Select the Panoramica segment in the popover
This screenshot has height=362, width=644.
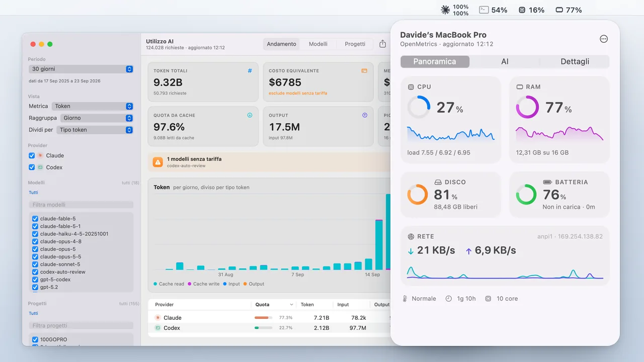pyautogui.click(x=435, y=61)
